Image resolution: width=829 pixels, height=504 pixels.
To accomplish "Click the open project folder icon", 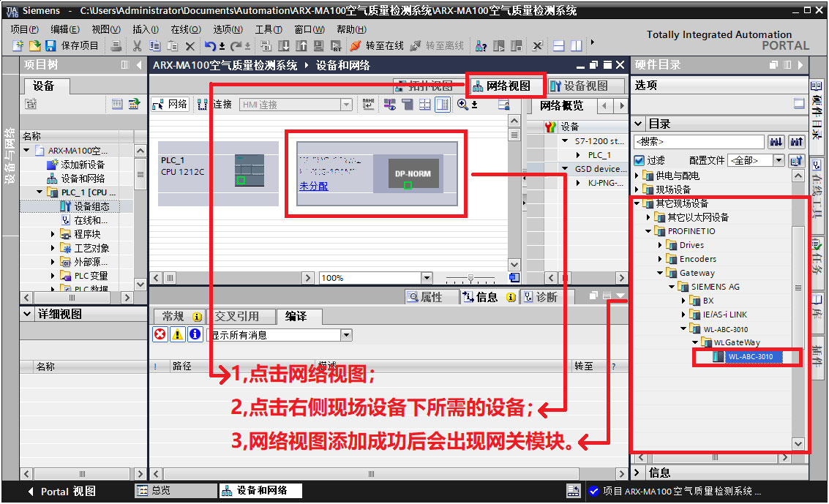I will point(34,46).
